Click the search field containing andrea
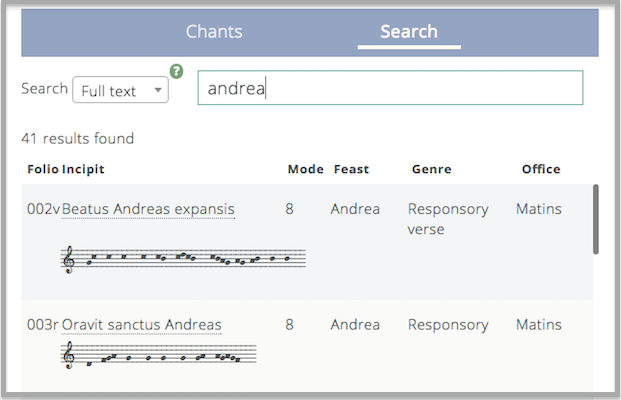621x400 pixels. click(390, 88)
